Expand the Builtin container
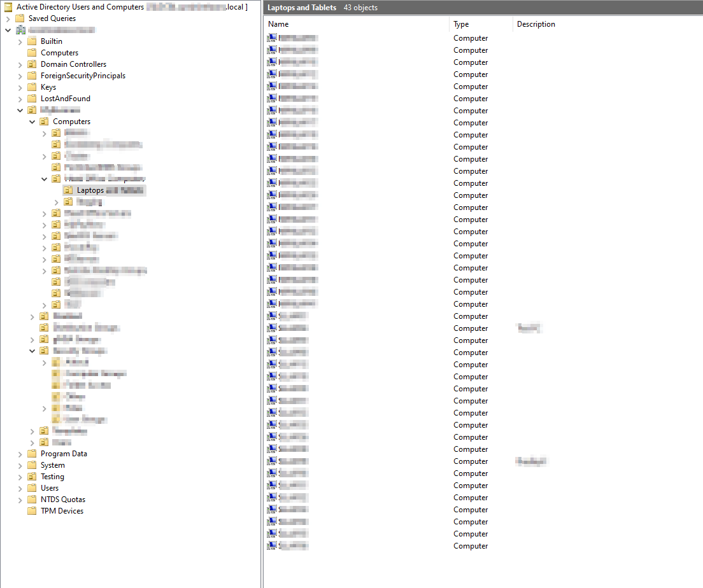This screenshot has height=588, width=703. (20, 41)
